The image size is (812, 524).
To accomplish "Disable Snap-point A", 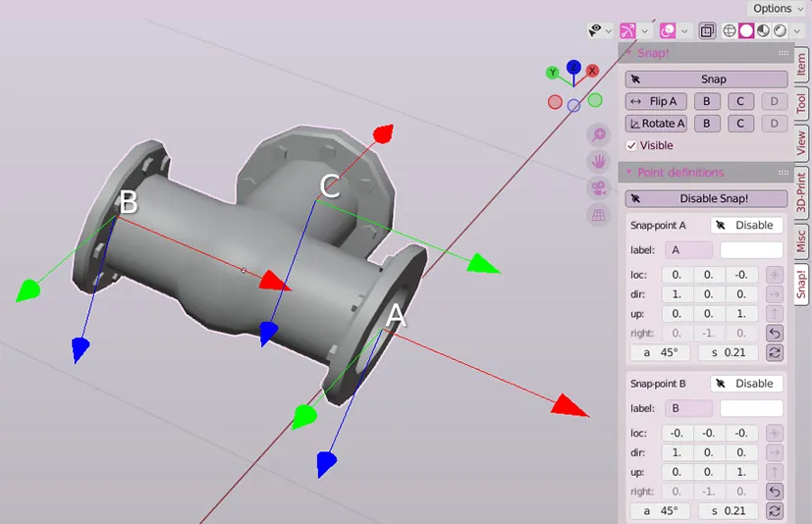I will click(746, 226).
